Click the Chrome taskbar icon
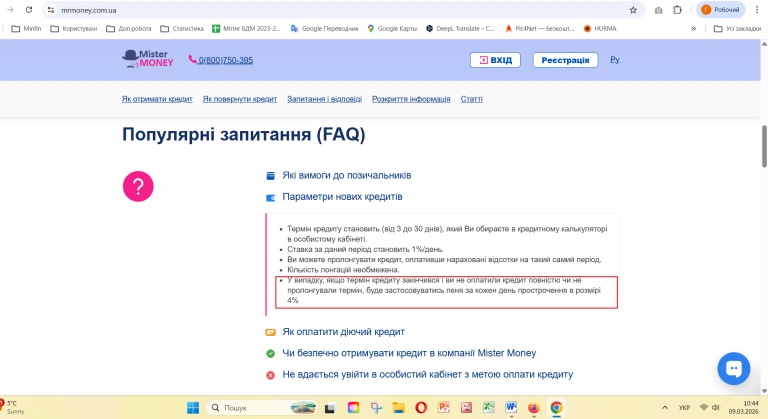 (x=556, y=408)
